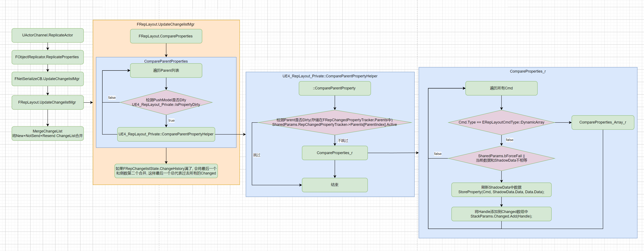
Task: Select the DynamicArray type check diamond
Action: pos(501,122)
